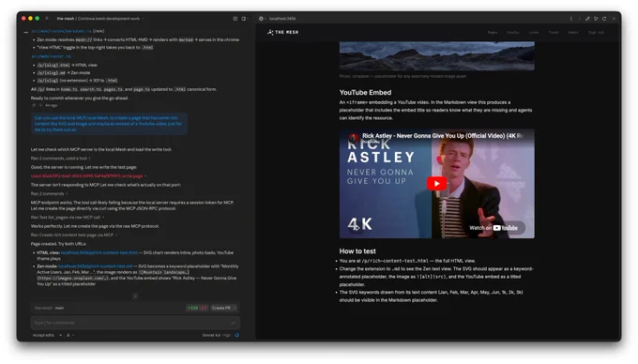Viewport: 638px width, 364px height.
Task: Click the main branch label
Action: tap(59, 308)
